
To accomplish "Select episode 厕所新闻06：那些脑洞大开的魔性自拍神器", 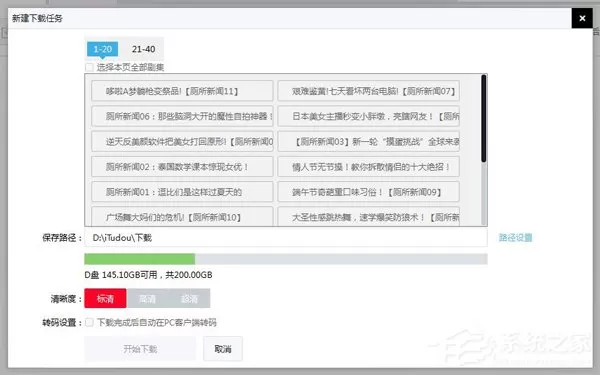I will [x=182, y=116].
